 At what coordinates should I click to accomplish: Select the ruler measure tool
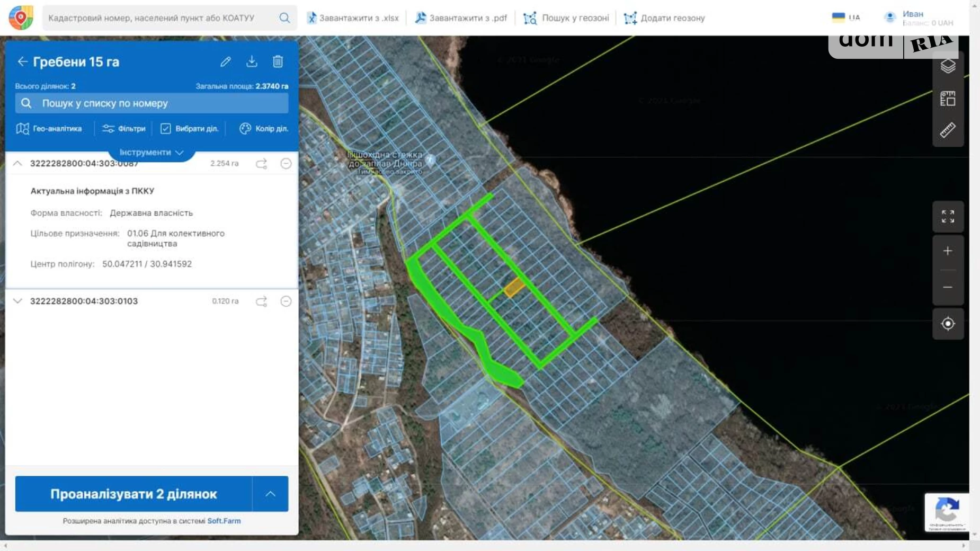(x=948, y=130)
